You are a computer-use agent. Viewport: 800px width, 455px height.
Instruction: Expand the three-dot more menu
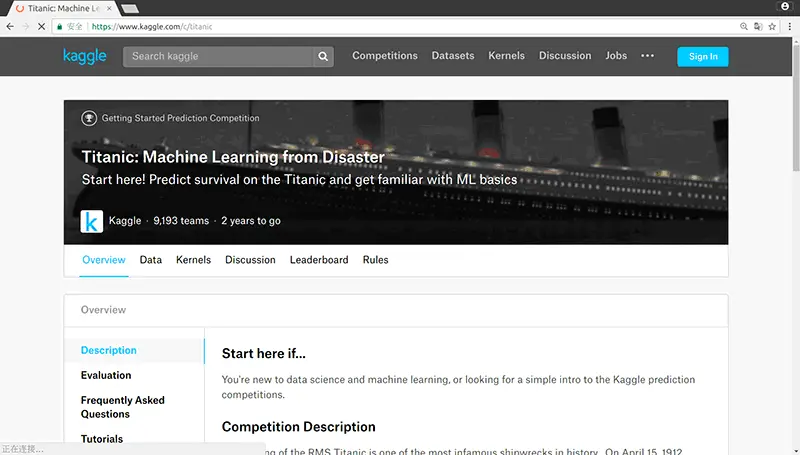pyautogui.click(x=647, y=56)
